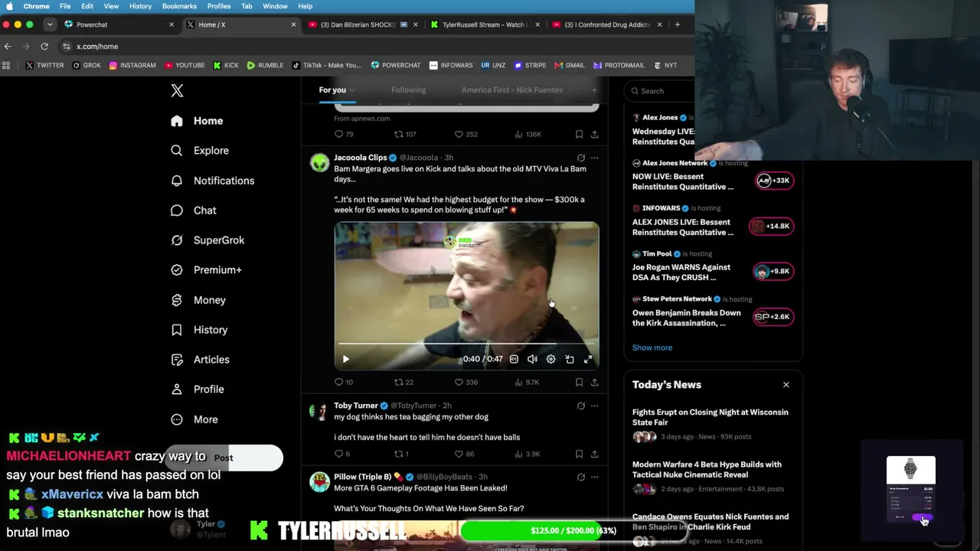Repost the Jacoola Clips post
The width and height of the screenshot is (980, 551).
tap(403, 382)
